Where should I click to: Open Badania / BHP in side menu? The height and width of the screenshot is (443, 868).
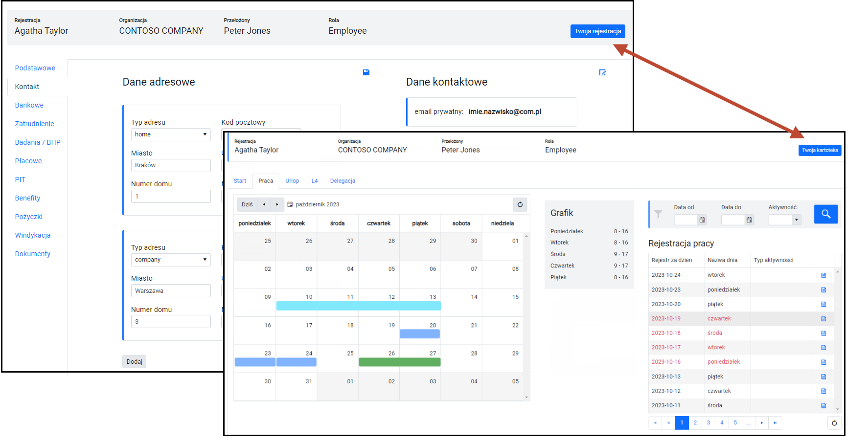pyautogui.click(x=38, y=142)
